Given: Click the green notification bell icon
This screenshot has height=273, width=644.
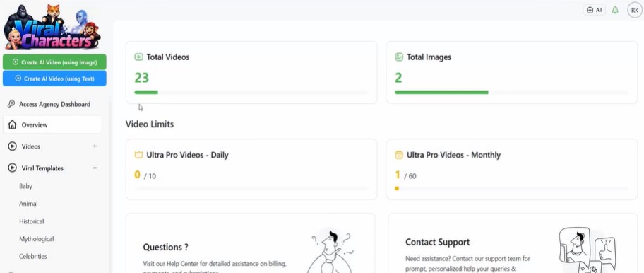Looking at the screenshot, I should coord(615,11).
